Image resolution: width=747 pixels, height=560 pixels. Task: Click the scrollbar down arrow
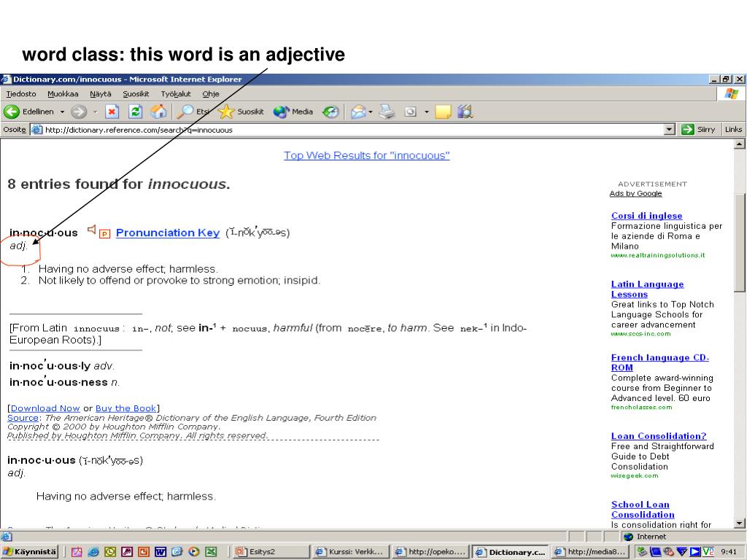(x=740, y=524)
